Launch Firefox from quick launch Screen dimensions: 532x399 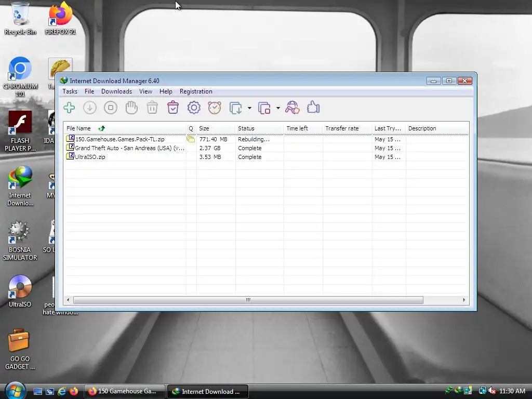point(74,391)
